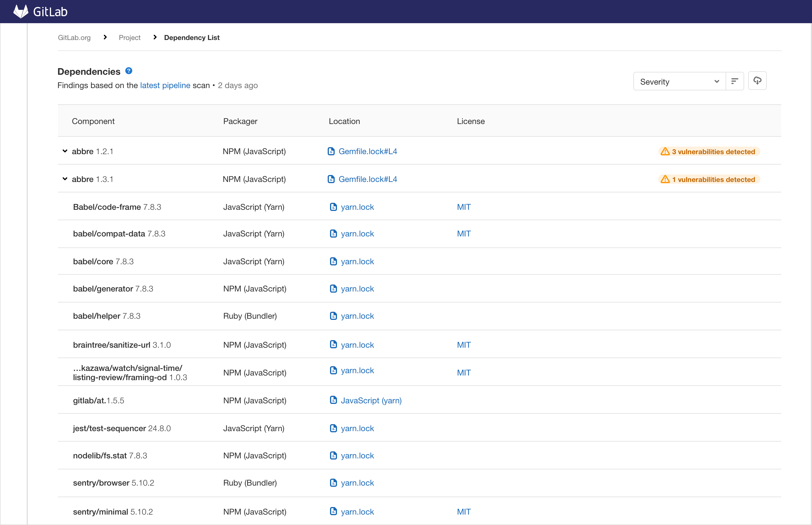Click the file icon beside Babel/code-frame yarn.lock link
The image size is (812, 525).
(333, 207)
